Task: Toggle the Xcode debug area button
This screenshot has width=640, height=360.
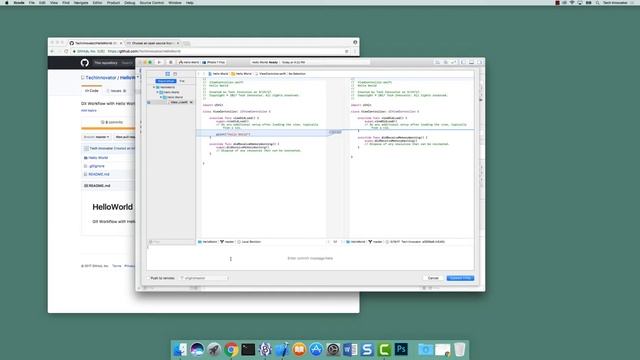Action: click(x=471, y=62)
